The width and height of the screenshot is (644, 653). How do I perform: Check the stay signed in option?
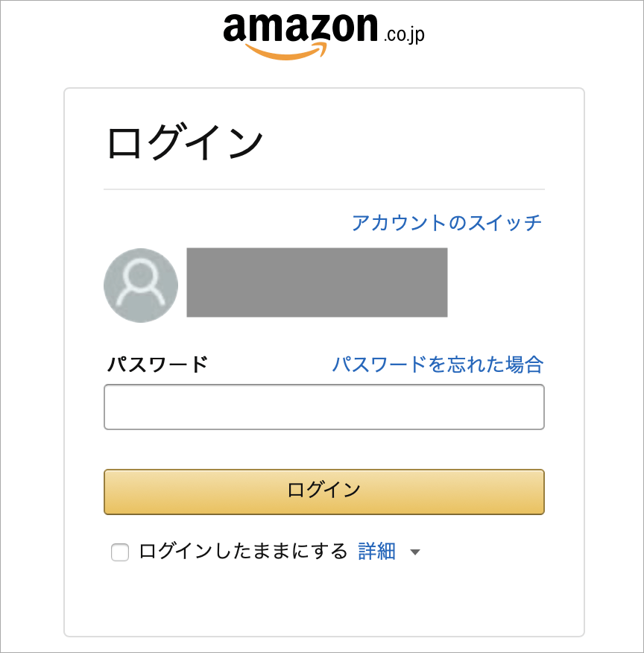119,552
